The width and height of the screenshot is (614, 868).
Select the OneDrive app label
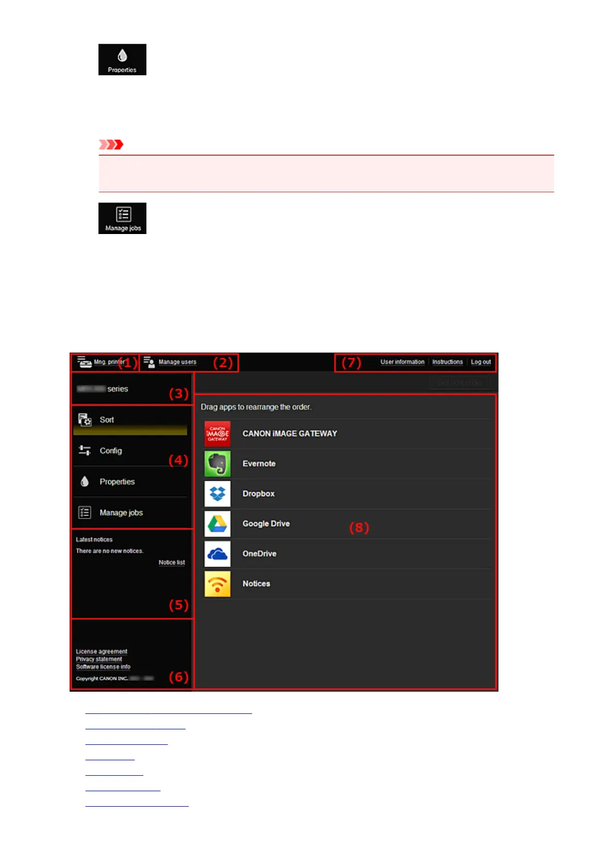(x=259, y=553)
